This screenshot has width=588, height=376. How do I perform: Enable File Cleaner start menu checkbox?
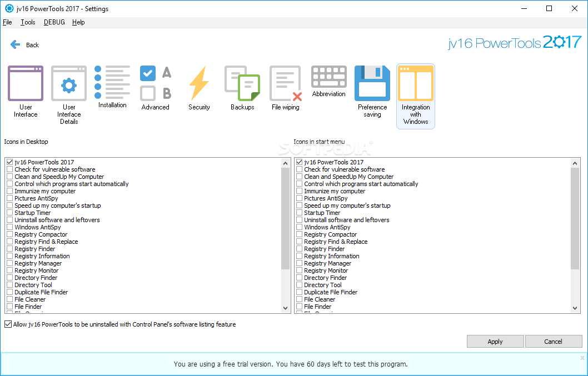299,299
